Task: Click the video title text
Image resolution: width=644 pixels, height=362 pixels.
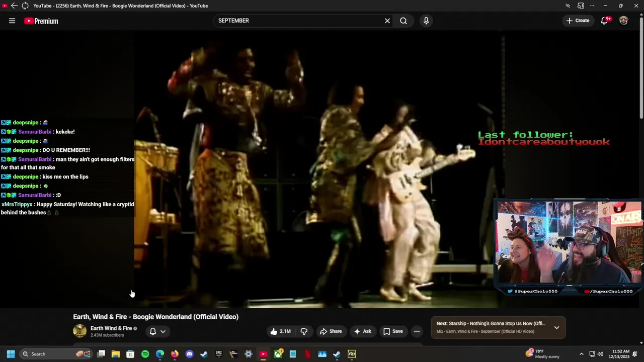Action: (156, 317)
